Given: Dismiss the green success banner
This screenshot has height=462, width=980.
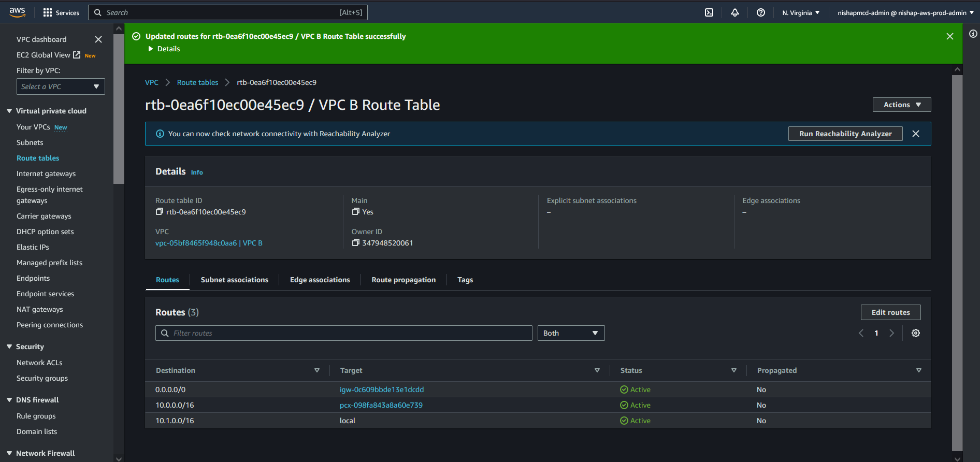Looking at the screenshot, I should pos(949,36).
